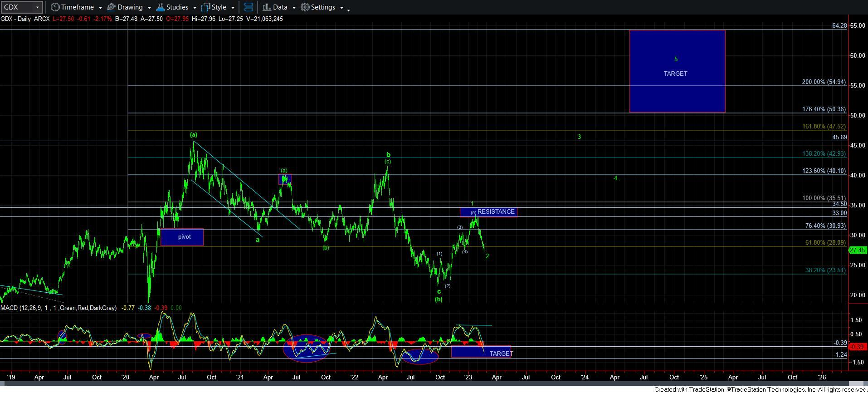Click the Style overlapping squares icon
The height and width of the screenshot is (393, 868).
pyautogui.click(x=206, y=7)
